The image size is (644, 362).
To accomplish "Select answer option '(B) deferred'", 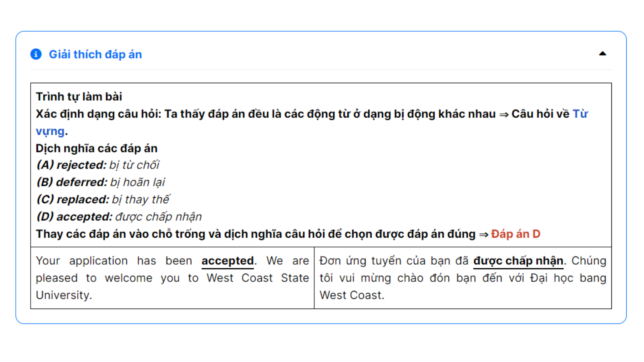I will click(x=99, y=182).
